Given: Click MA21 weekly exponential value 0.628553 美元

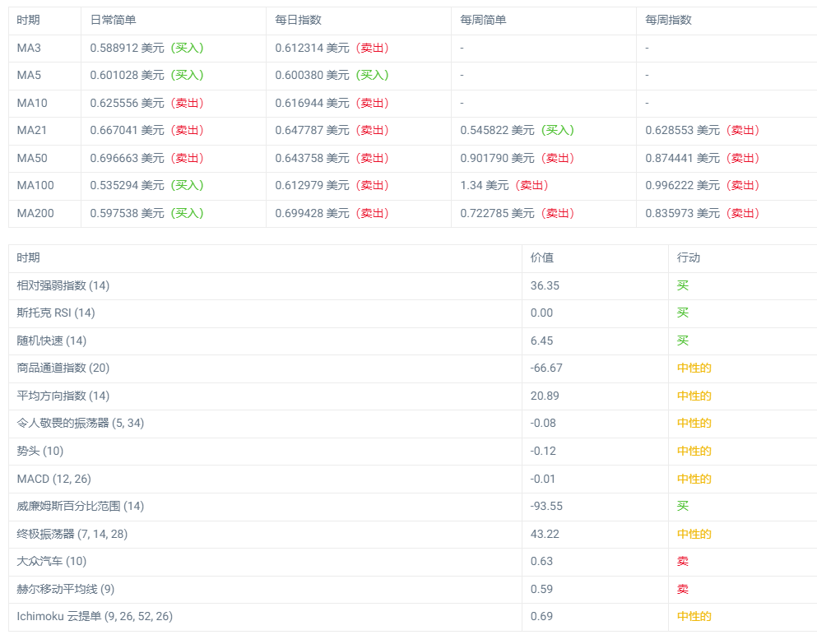Looking at the screenshot, I should pyautogui.click(x=683, y=130).
